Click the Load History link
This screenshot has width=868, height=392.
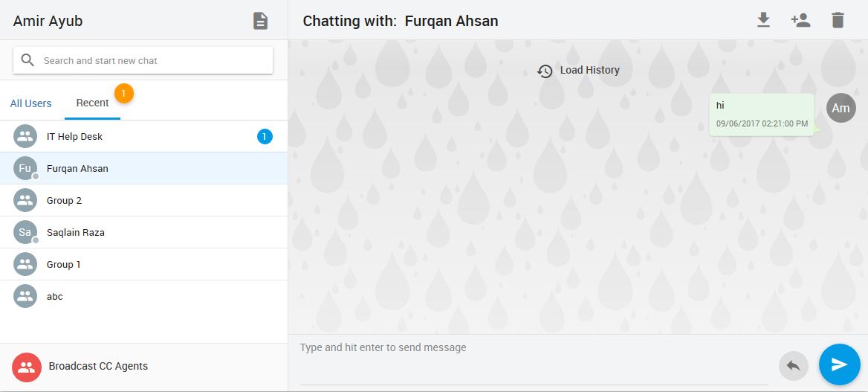pyautogui.click(x=589, y=70)
